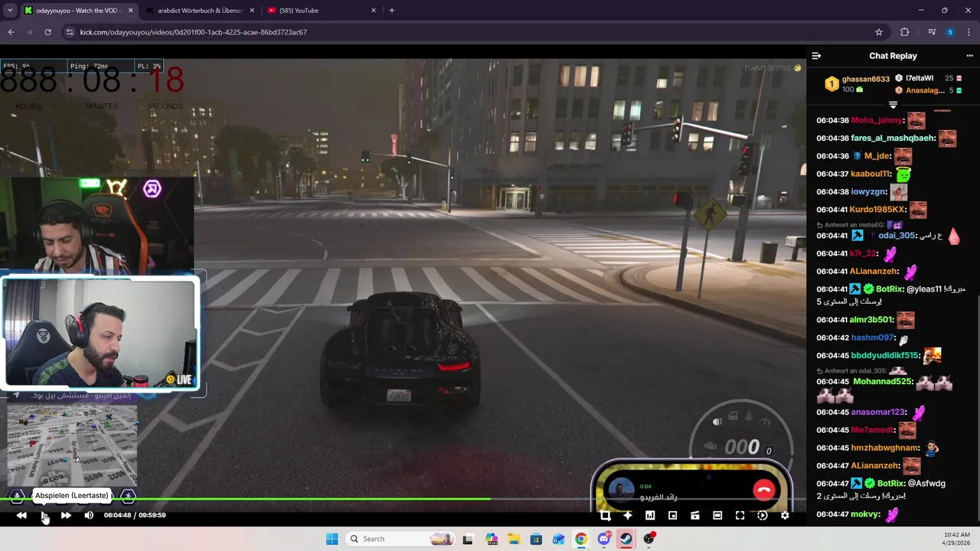The height and width of the screenshot is (551, 980).
Task: Rewind the video with the skip-back button
Action: [x=21, y=516]
